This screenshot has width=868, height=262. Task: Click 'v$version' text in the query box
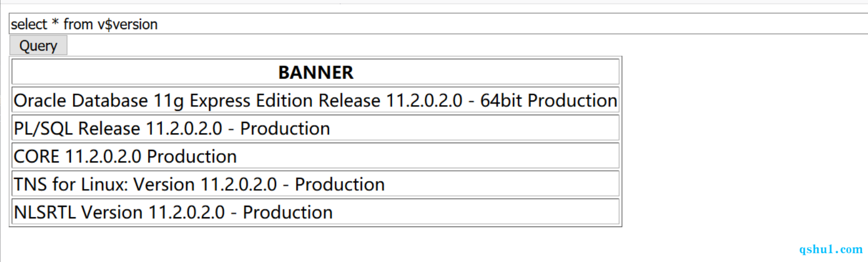127,24
